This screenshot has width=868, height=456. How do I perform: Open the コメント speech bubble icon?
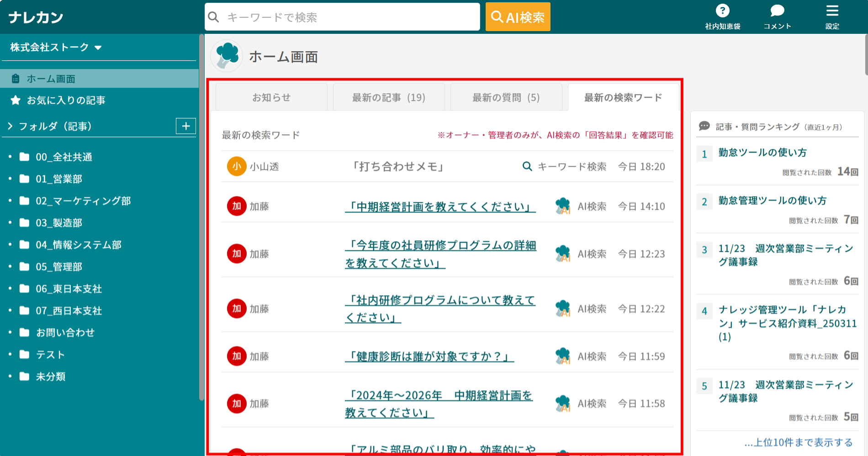click(776, 11)
